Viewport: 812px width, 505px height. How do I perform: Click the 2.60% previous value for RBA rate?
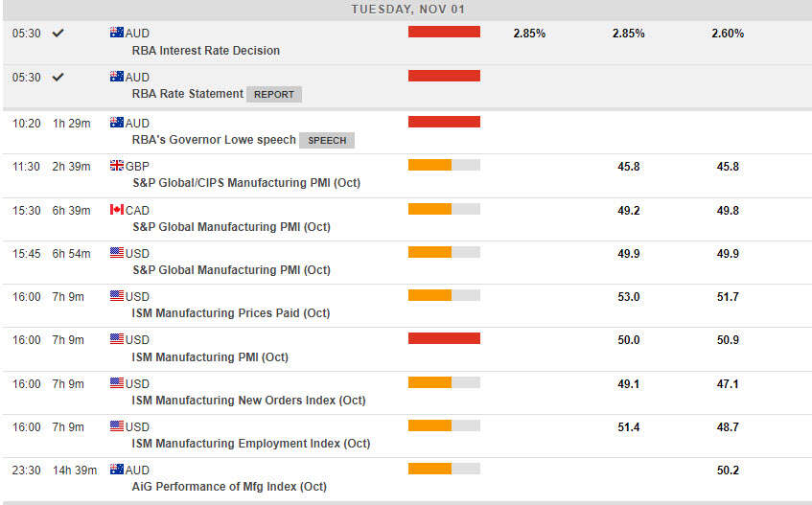click(728, 33)
